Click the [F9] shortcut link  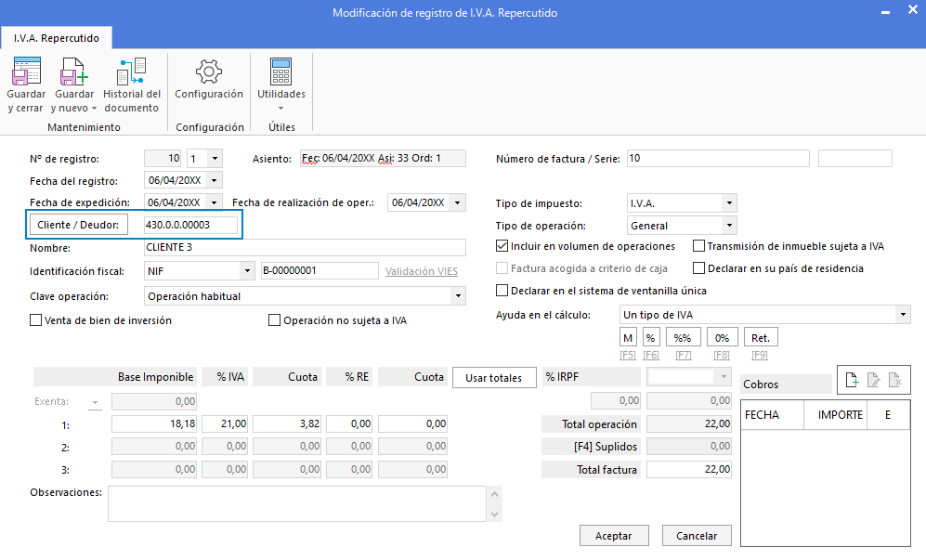coord(760,355)
